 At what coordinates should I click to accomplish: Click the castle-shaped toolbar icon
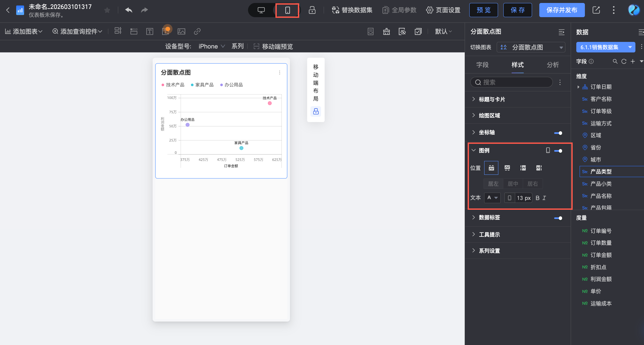[386, 31]
